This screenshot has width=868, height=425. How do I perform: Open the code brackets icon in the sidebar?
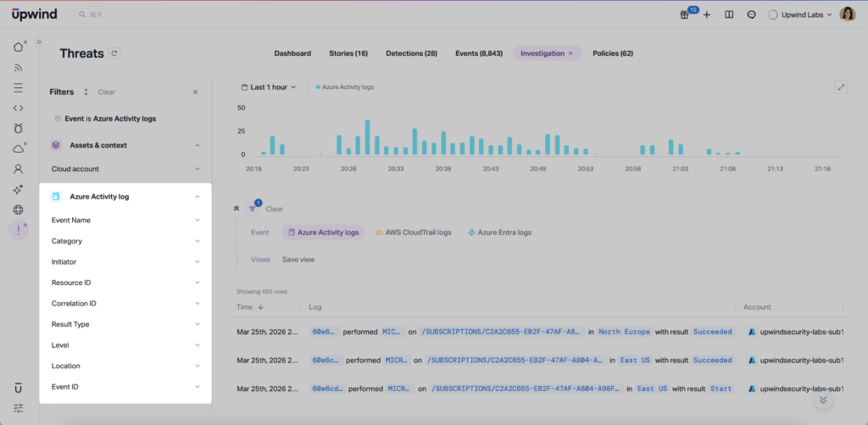19,108
